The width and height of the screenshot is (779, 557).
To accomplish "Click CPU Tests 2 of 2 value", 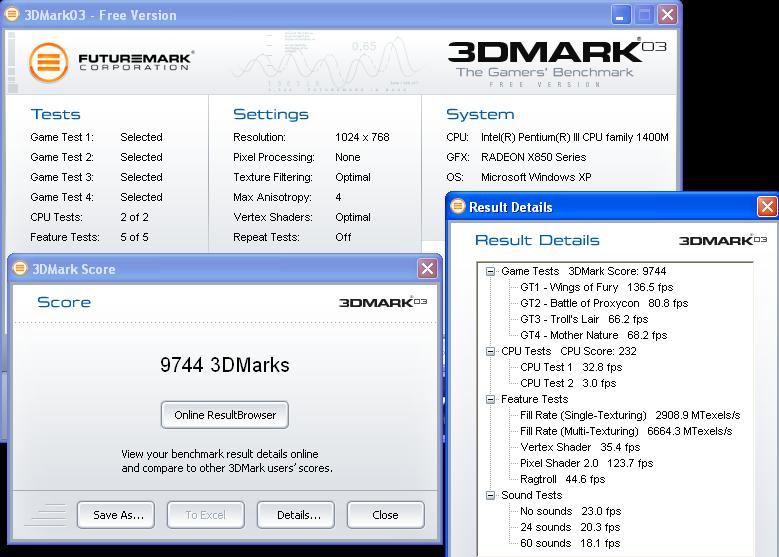I will [x=134, y=218].
